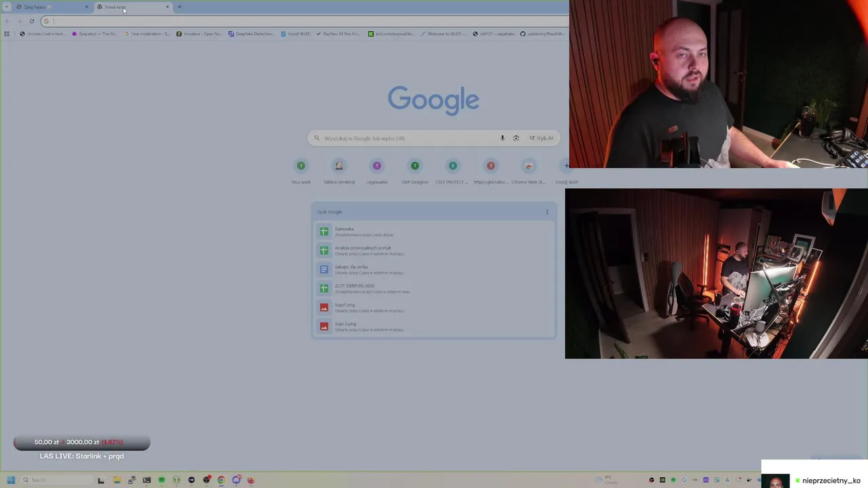The width and height of the screenshot is (868, 488).
Task: Open the ESET PROTECT shortcut
Action: point(453,171)
